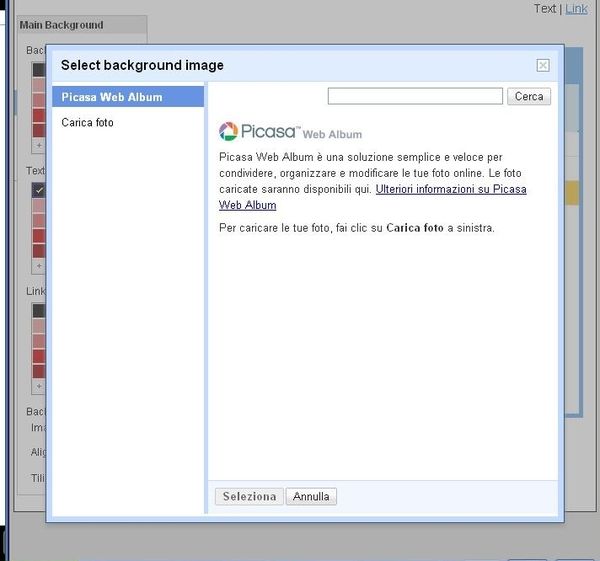Click the Picasa colorful logo icon

click(x=228, y=132)
